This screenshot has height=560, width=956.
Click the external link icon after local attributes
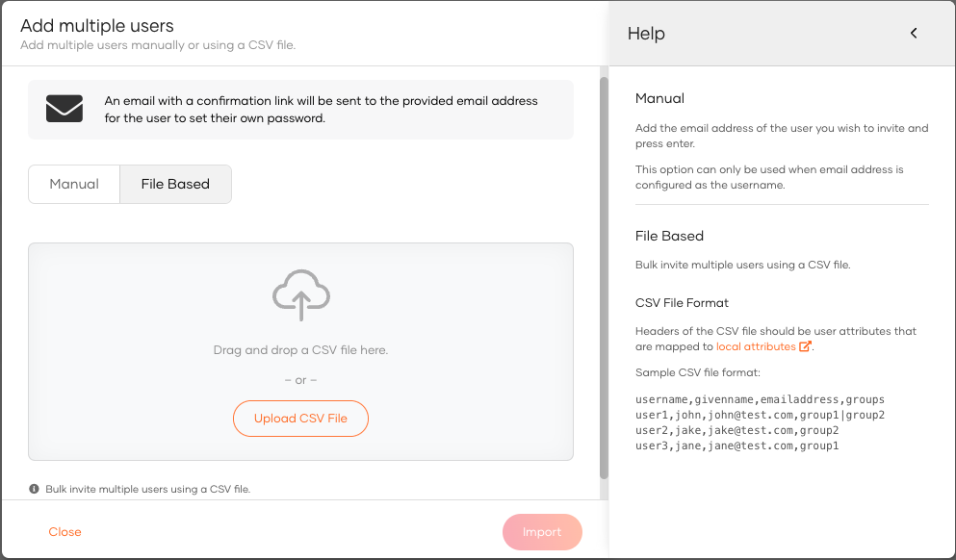[805, 346]
